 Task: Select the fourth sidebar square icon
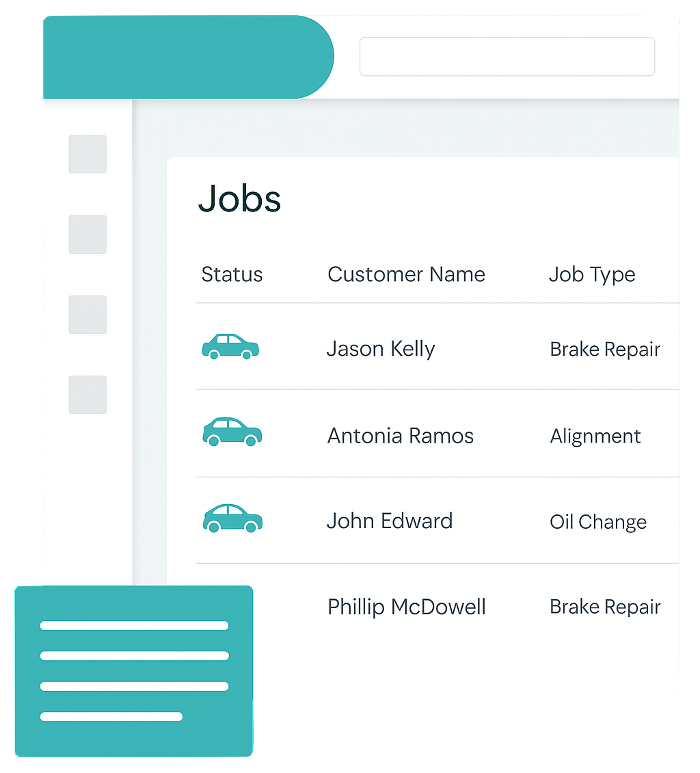coord(87,395)
